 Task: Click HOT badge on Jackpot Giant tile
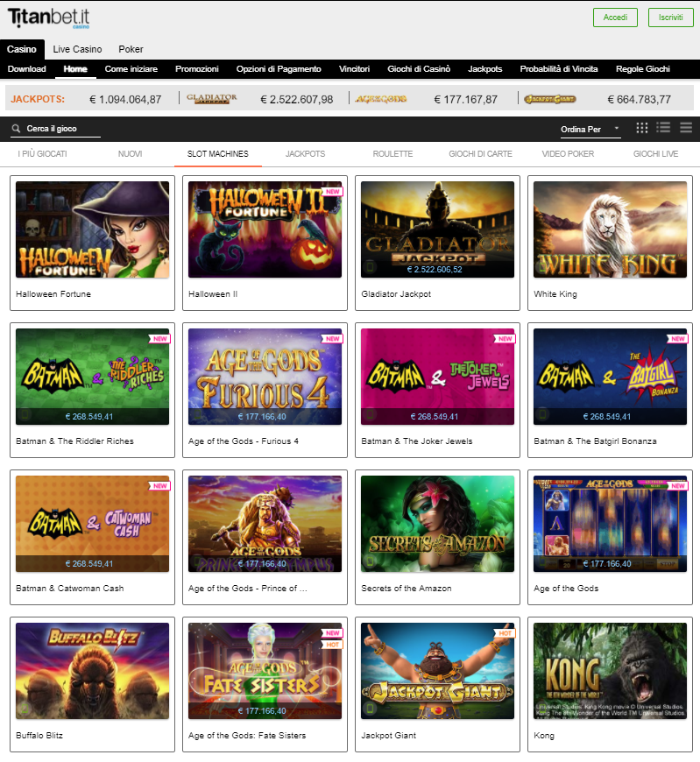click(x=505, y=633)
